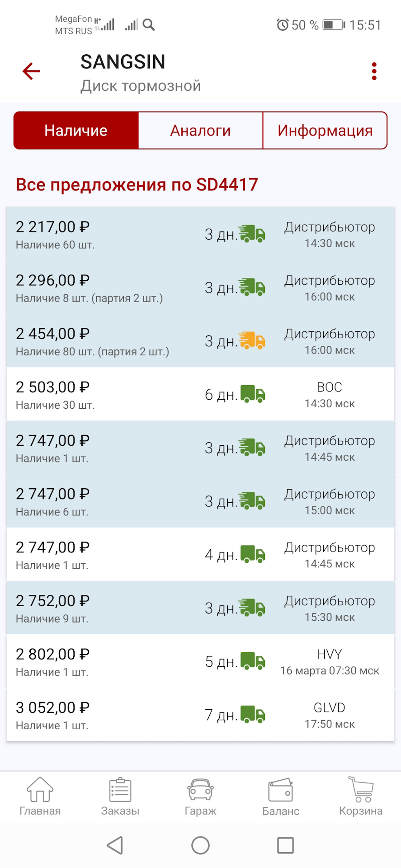Tap the orange delivery truck icon
Image resolution: width=401 pixels, height=868 pixels.
tap(252, 341)
